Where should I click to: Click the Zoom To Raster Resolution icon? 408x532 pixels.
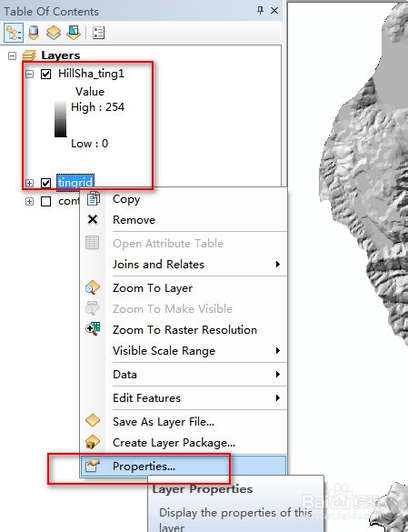tap(93, 329)
